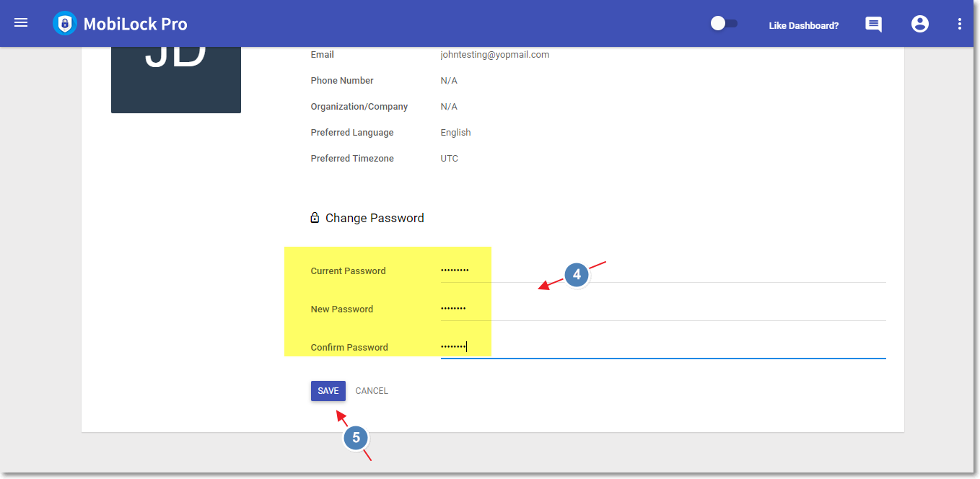
Task: Open the chat messages icon
Action: [x=873, y=25]
